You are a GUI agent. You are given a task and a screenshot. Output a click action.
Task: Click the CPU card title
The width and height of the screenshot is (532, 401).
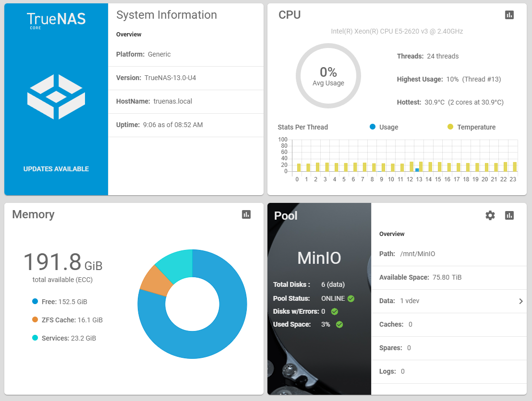coord(290,15)
